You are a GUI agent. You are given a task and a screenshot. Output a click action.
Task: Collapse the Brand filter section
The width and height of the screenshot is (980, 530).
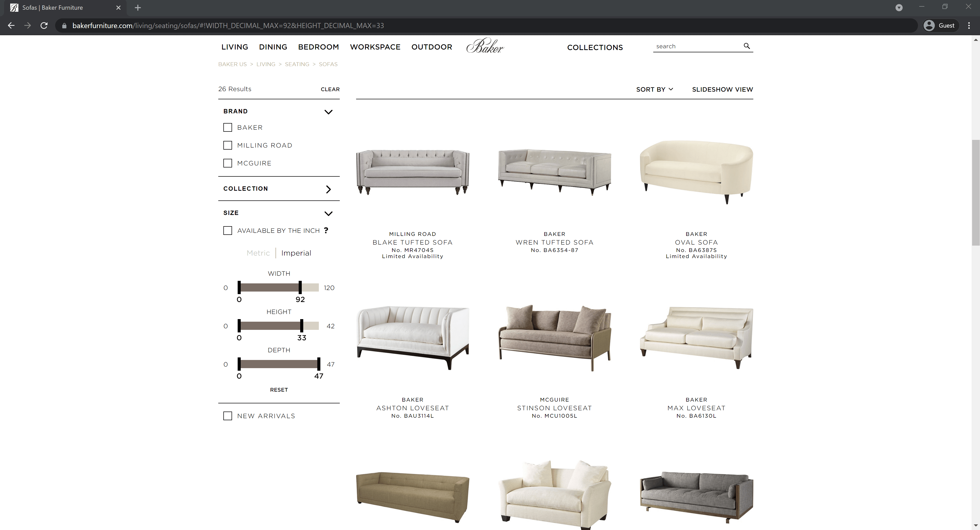pos(328,112)
